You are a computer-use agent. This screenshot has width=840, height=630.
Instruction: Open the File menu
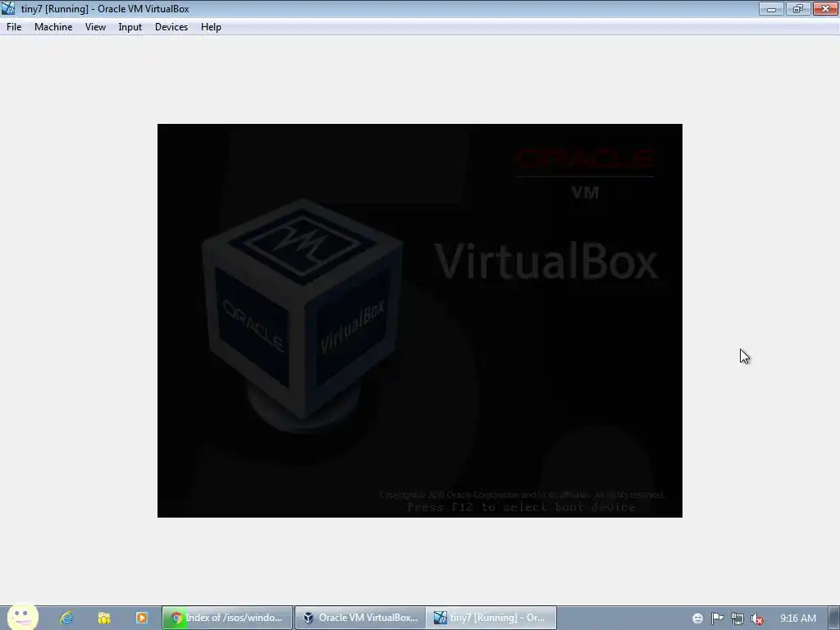click(14, 27)
